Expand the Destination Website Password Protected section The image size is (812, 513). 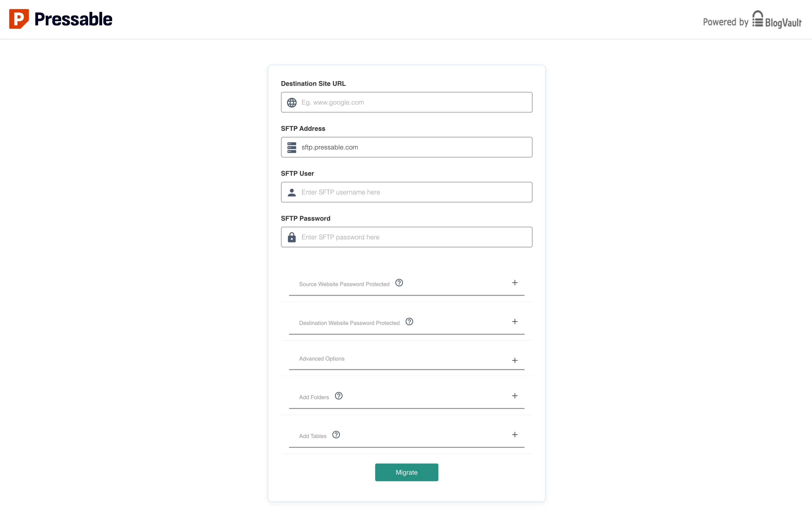click(515, 322)
